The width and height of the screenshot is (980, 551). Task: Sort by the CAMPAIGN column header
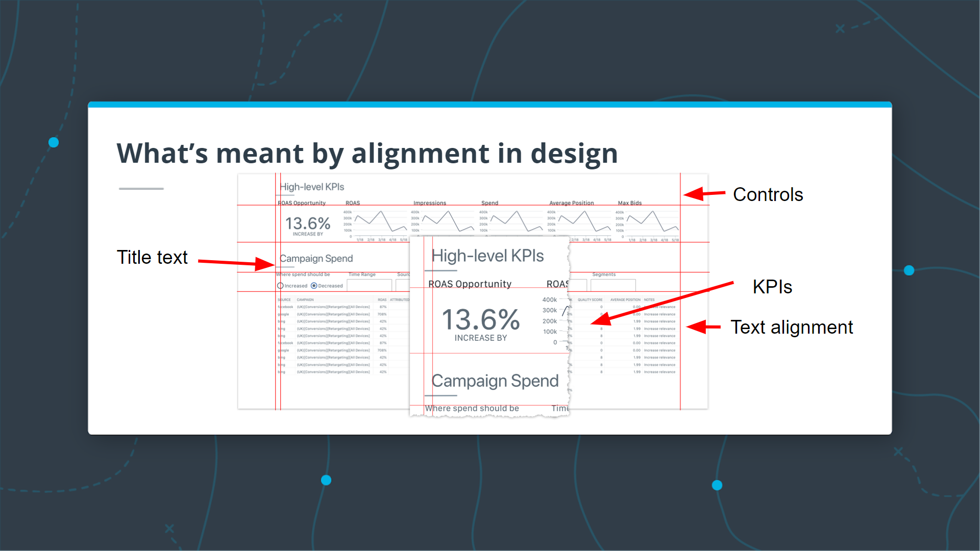305,300
